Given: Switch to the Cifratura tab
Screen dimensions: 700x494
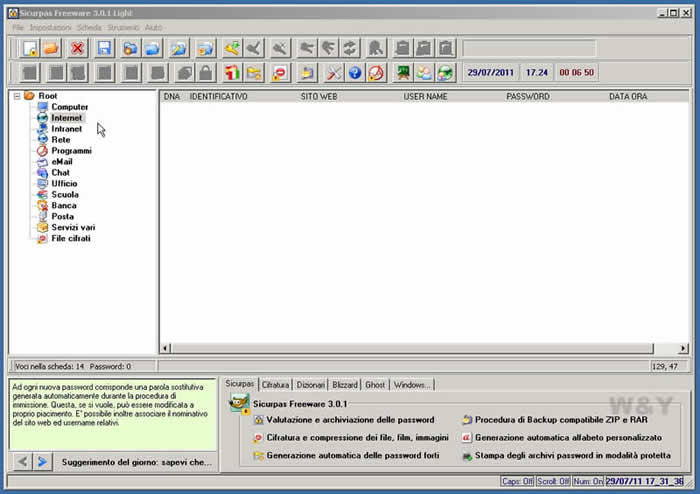Looking at the screenshot, I should pos(275,384).
